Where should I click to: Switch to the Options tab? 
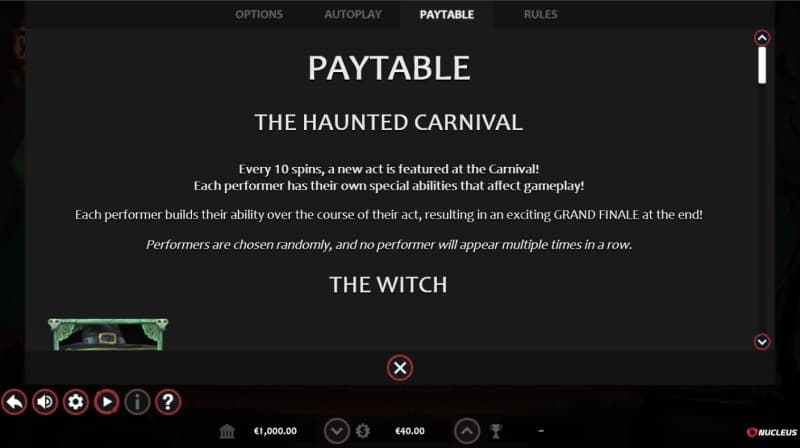tap(259, 14)
